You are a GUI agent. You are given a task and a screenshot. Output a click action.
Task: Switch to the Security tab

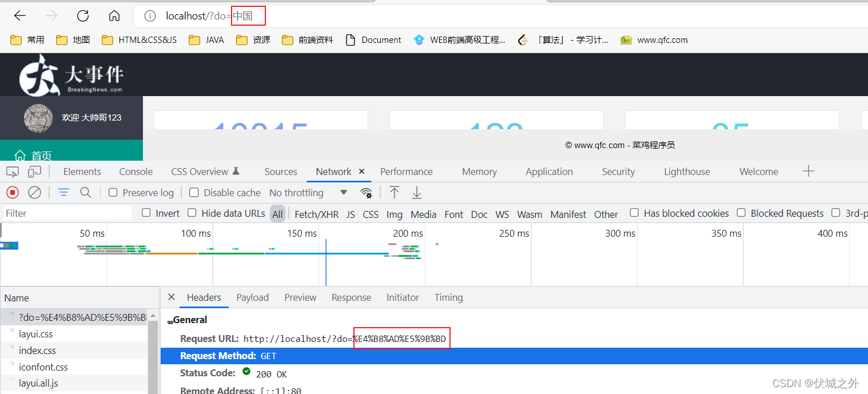618,172
